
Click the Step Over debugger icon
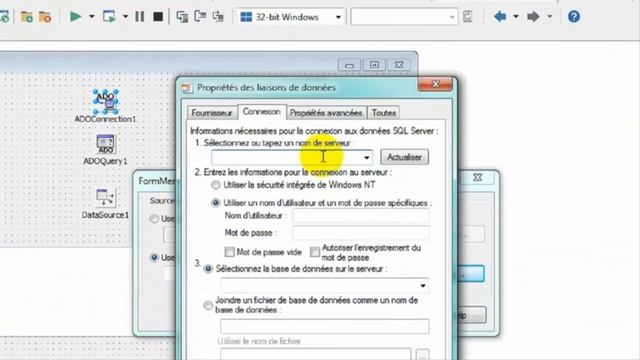coord(200,17)
